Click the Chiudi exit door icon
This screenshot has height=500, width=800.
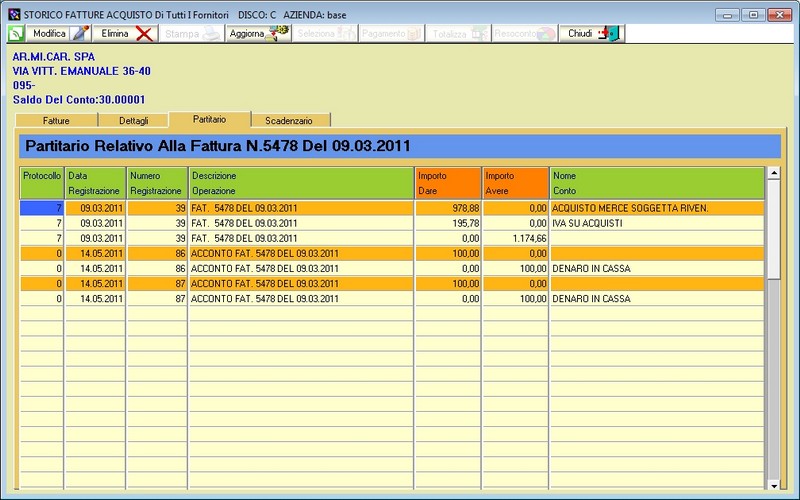tap(609, 34)
